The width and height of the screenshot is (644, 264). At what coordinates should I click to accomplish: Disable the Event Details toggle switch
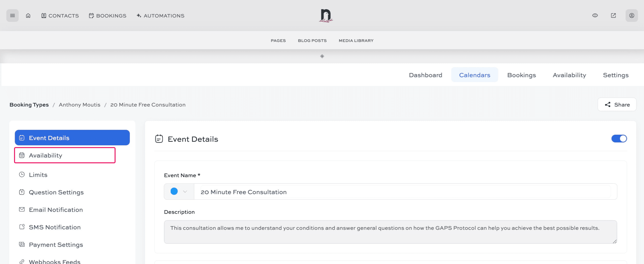tap(619, 139)
